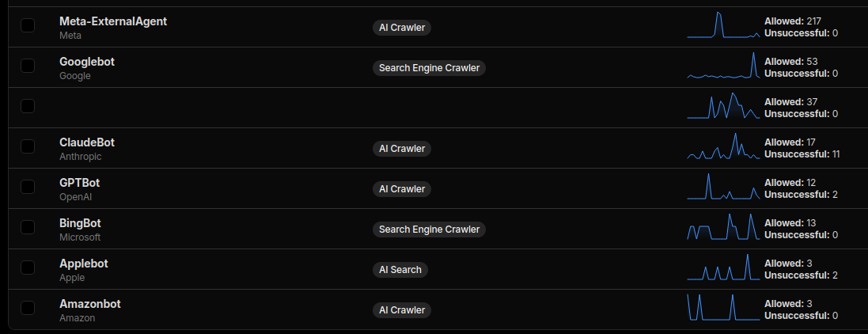The width and height of the screenshot is (868, 334).
Task: Click the GPTBot name
Action: (x=79, y=183)
